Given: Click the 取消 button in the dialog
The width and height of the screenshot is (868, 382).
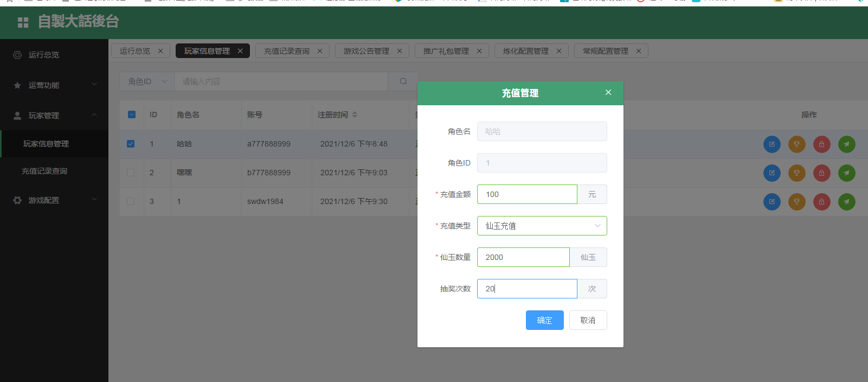Looking at the screenshot, I should coord(588,320).
